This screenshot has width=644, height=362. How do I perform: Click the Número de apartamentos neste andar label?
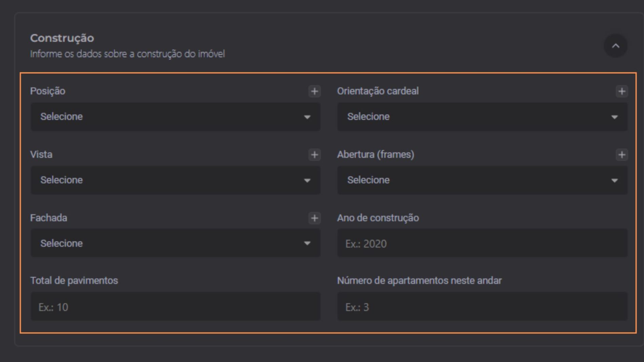point(419,280)
